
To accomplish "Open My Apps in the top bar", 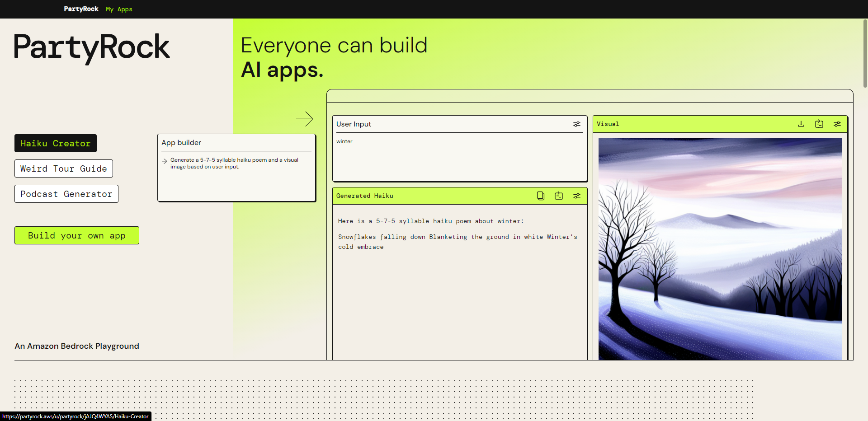I will tap(119, 9).
